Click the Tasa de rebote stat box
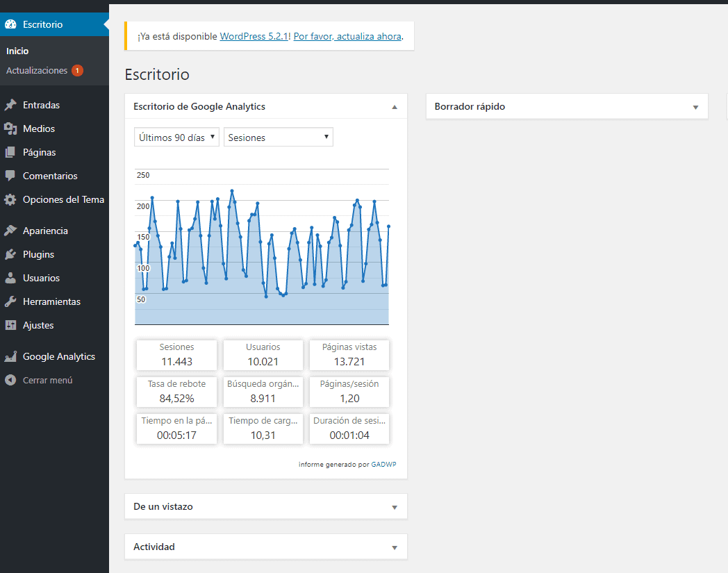728x573 pixels. 176,392
